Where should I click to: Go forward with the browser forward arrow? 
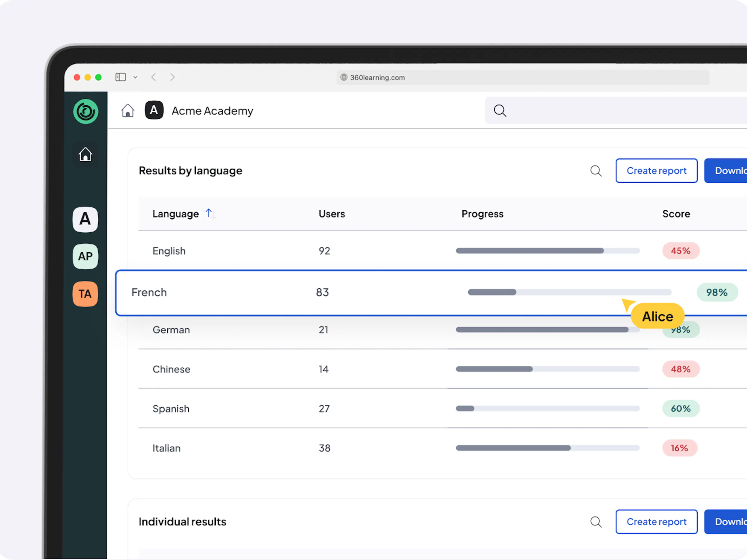pos(172,77)
